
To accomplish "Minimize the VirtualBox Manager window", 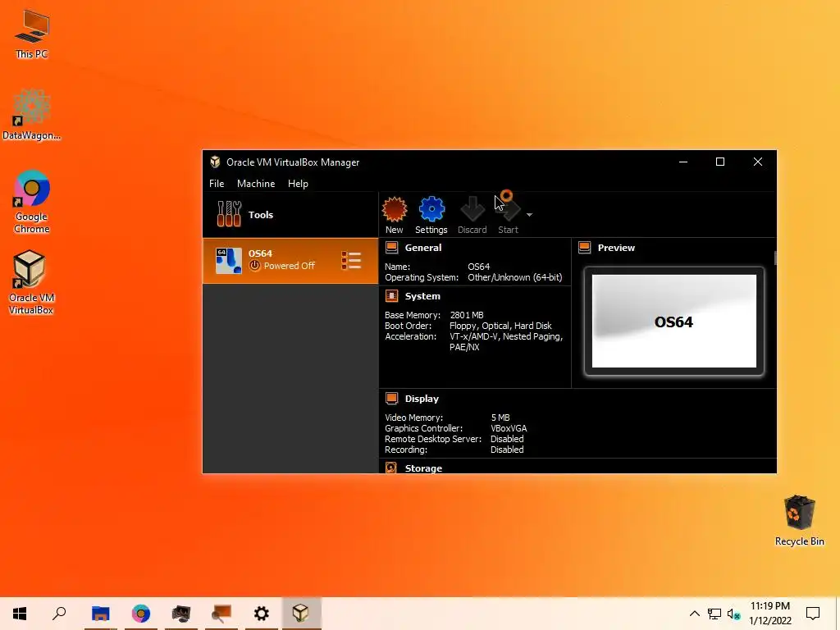I will tap(683, 162).
